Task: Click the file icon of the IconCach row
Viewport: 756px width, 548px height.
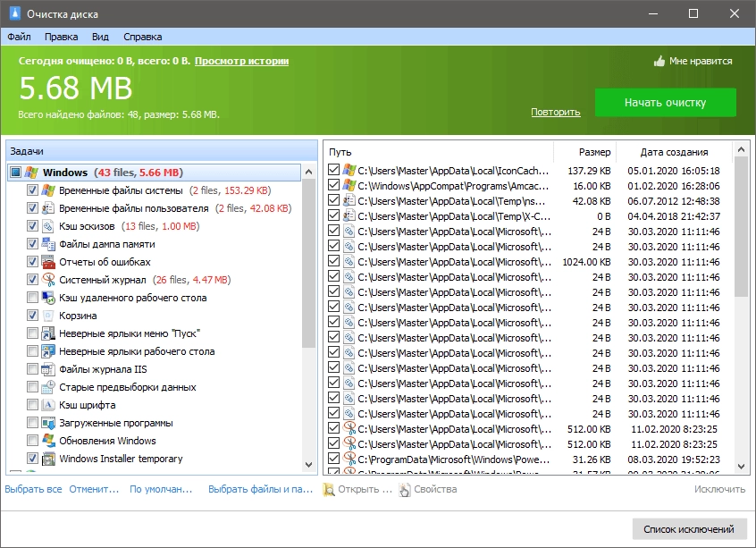Action: pos(349,170)
